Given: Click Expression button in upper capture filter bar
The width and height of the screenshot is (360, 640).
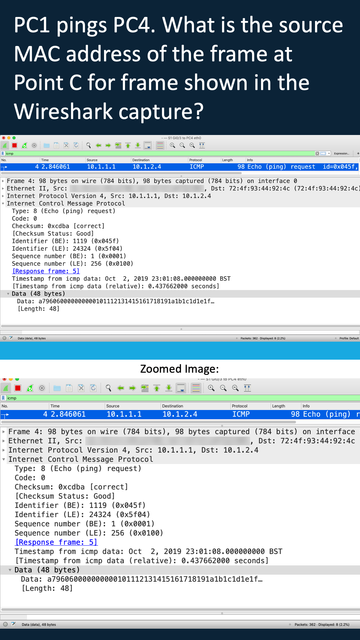Looking at the screenshot, I should click(x=342, y=153).
